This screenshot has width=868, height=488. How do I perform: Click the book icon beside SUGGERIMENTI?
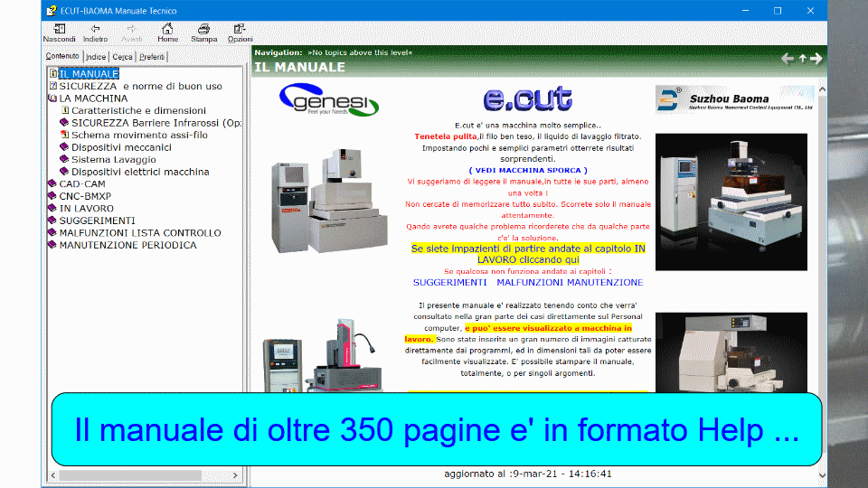coord(52,220)
